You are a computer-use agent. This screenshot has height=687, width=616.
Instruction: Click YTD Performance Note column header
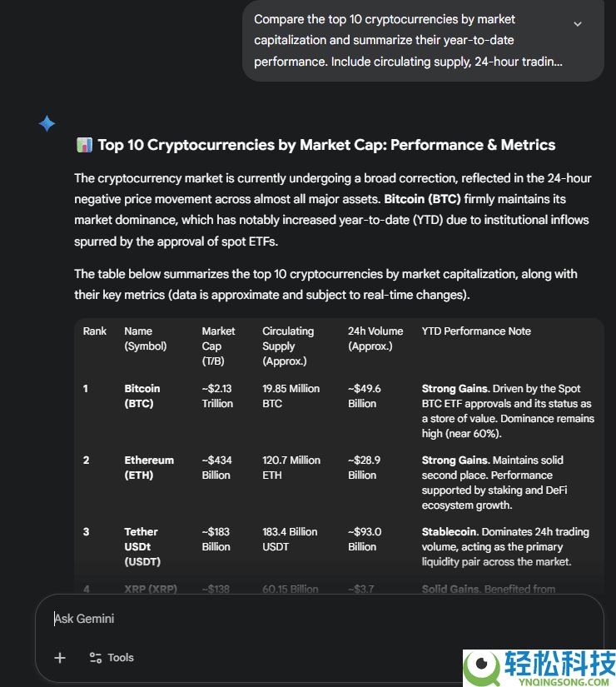(476, 331)
